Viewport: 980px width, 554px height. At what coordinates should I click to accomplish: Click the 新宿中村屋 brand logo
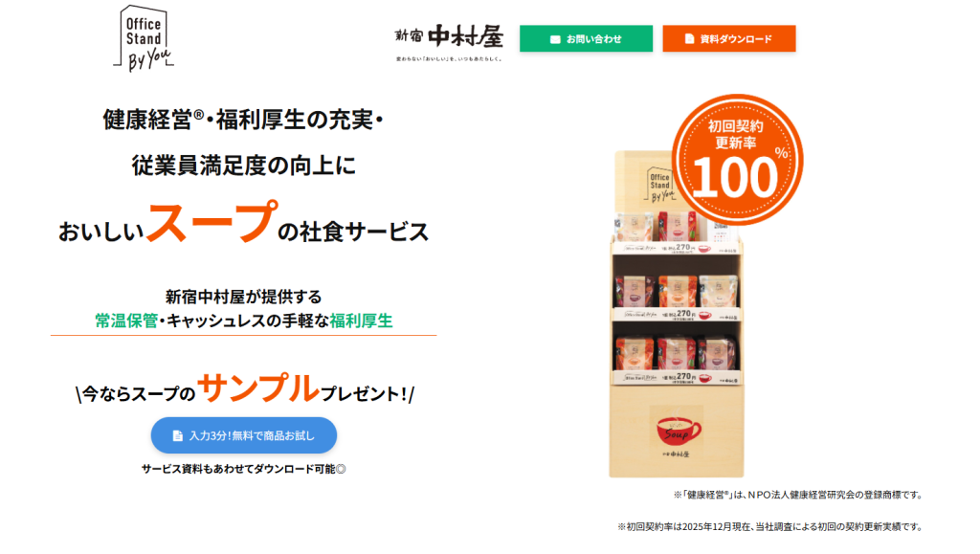click(449, 42)
